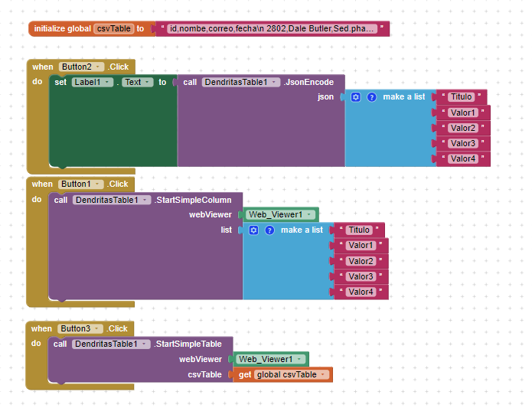
Task: Open the gear mutator on the StartSimpleColumn list block
Action: (253, 230)
